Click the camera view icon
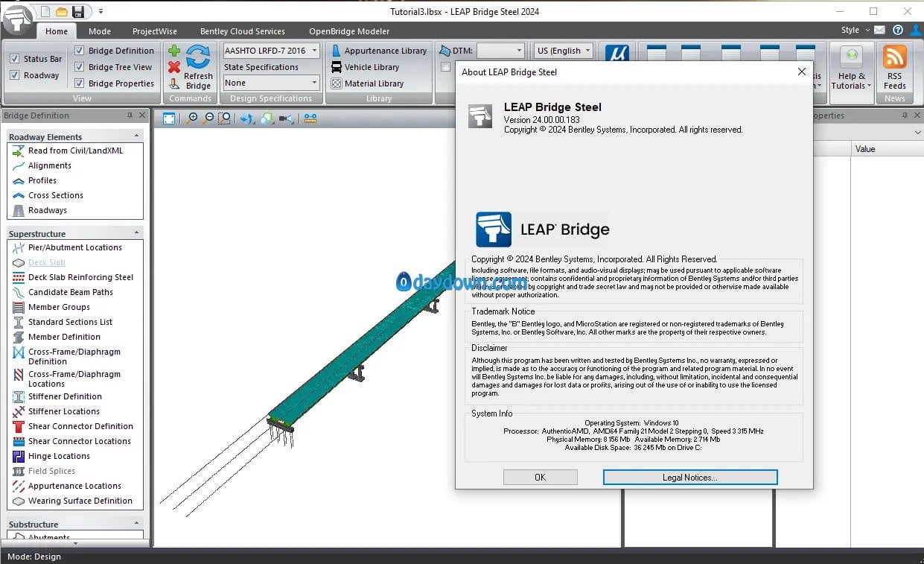The width and height of the screenshot is (924, 564). [286, 118]
